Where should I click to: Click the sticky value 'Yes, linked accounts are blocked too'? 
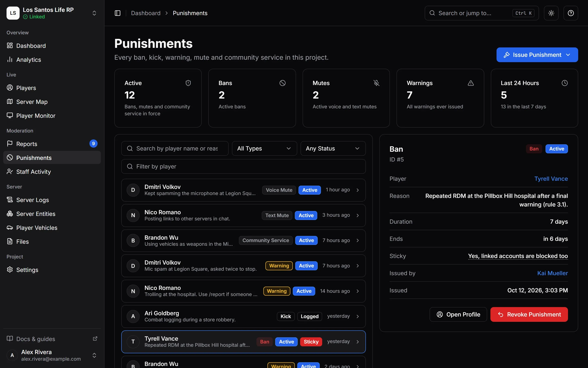[518, 256]
